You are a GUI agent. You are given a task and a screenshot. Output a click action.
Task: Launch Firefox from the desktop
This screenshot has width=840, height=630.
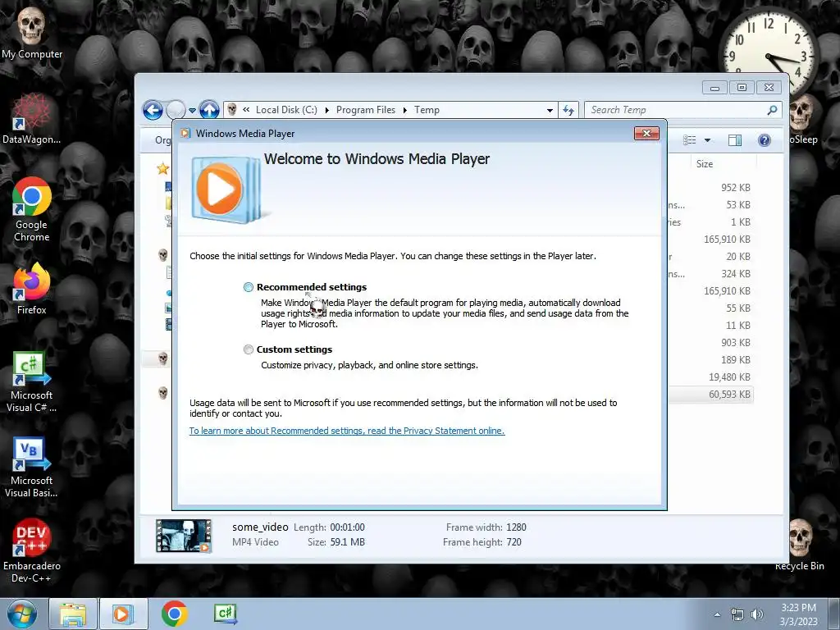point(32,290)
